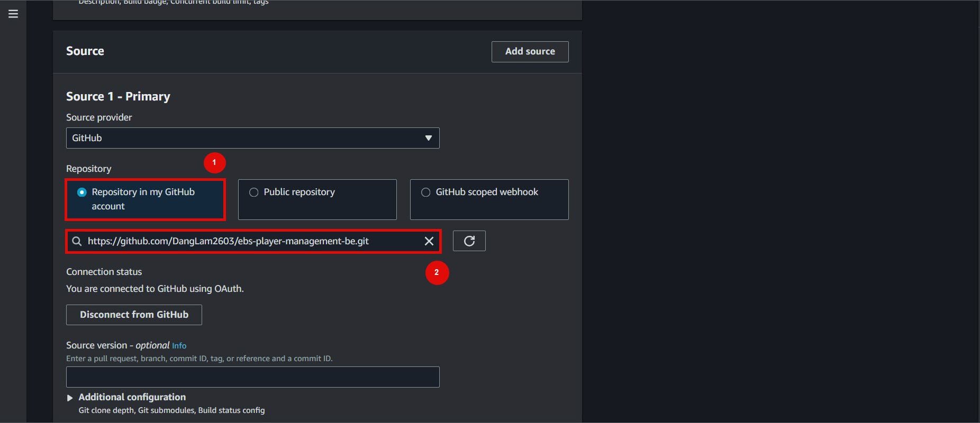Click 'Git clone depth, Git submodules, Build status config' text
The width and height of the screenshot is (980, 423).
(x=171, y=410)
